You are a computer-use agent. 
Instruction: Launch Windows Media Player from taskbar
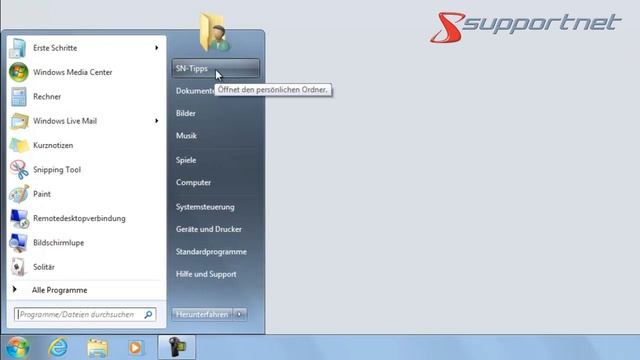[x=136, y=348]
